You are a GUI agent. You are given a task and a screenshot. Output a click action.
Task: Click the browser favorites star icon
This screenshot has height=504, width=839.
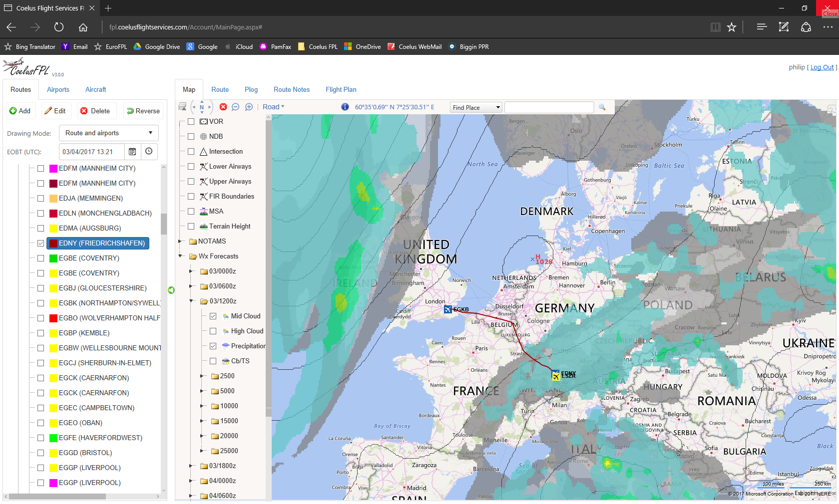732,27
